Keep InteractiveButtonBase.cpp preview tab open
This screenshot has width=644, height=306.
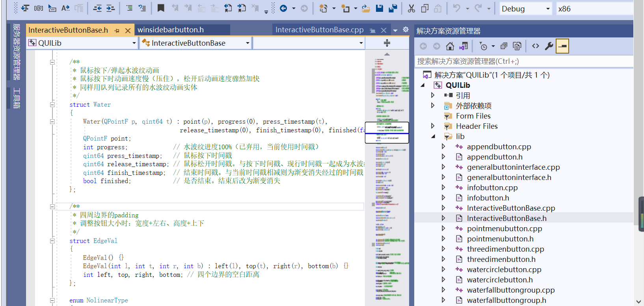click(x=372, y=30)
